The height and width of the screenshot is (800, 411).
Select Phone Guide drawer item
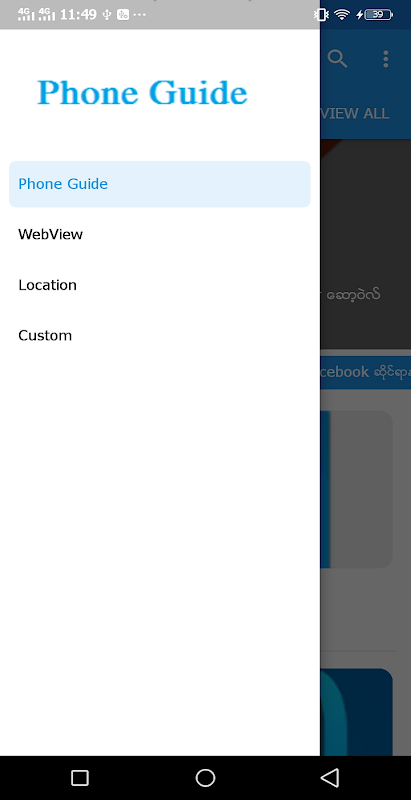pyautogui.click(x=160, y=184)
